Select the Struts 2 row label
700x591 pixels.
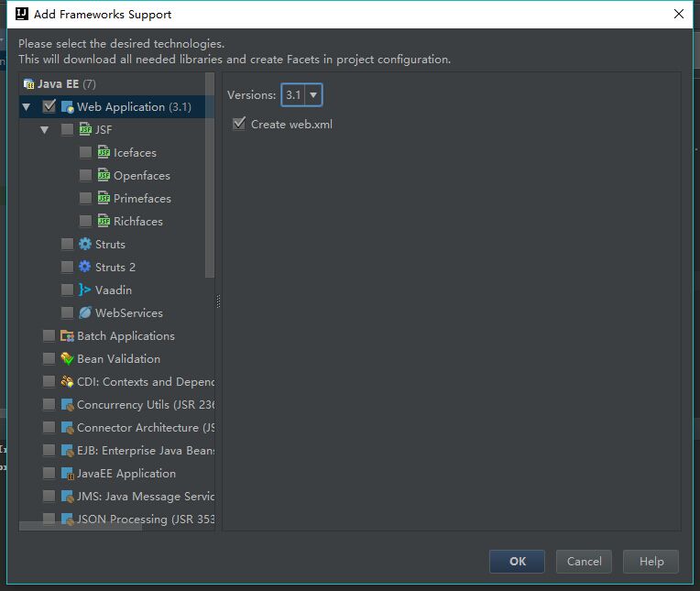pyautogui.click(x=115, y=267)
